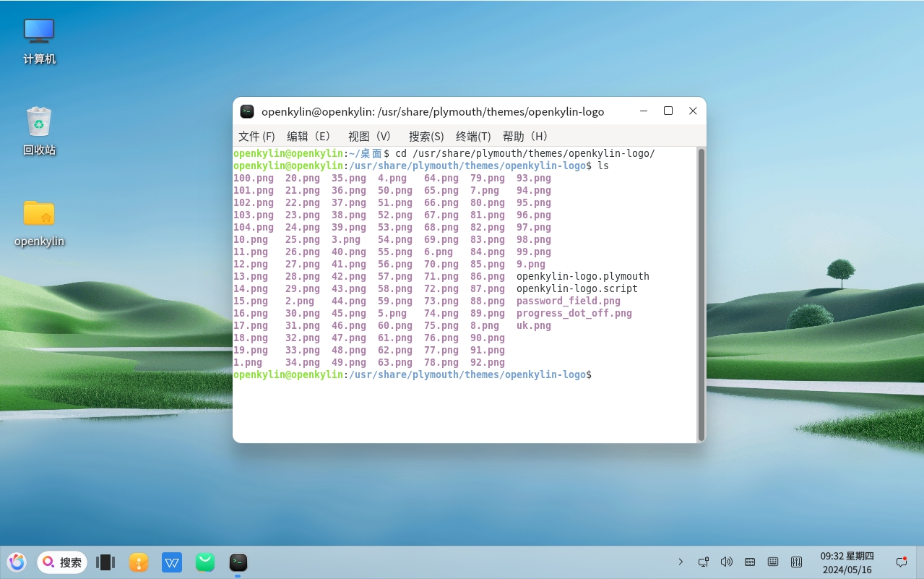This screenshot has width=924, height=579.
Task: Open the control sliders tray icon
Action: (797, 562)
